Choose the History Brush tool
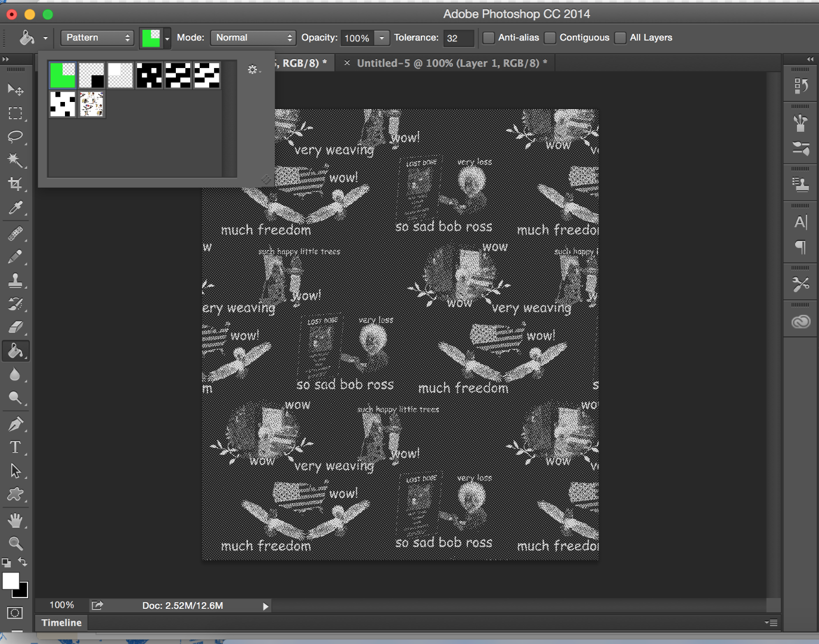 click(15, 304)
